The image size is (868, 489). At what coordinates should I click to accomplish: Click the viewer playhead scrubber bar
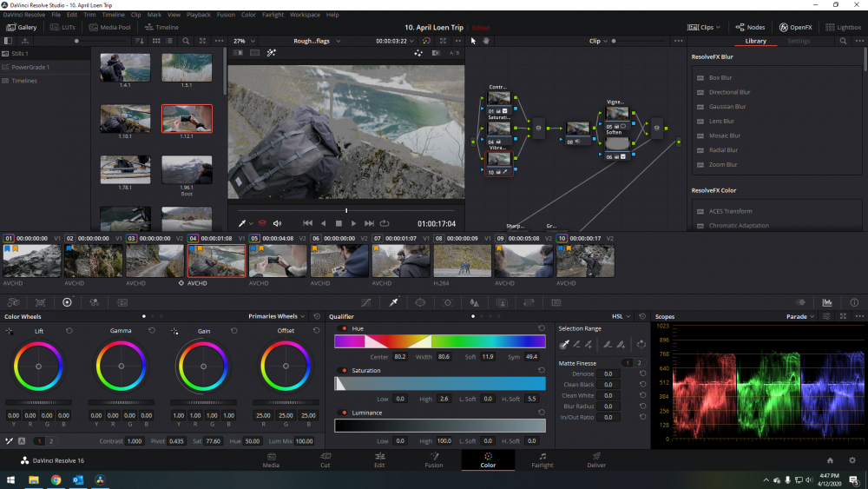[345, 210]
